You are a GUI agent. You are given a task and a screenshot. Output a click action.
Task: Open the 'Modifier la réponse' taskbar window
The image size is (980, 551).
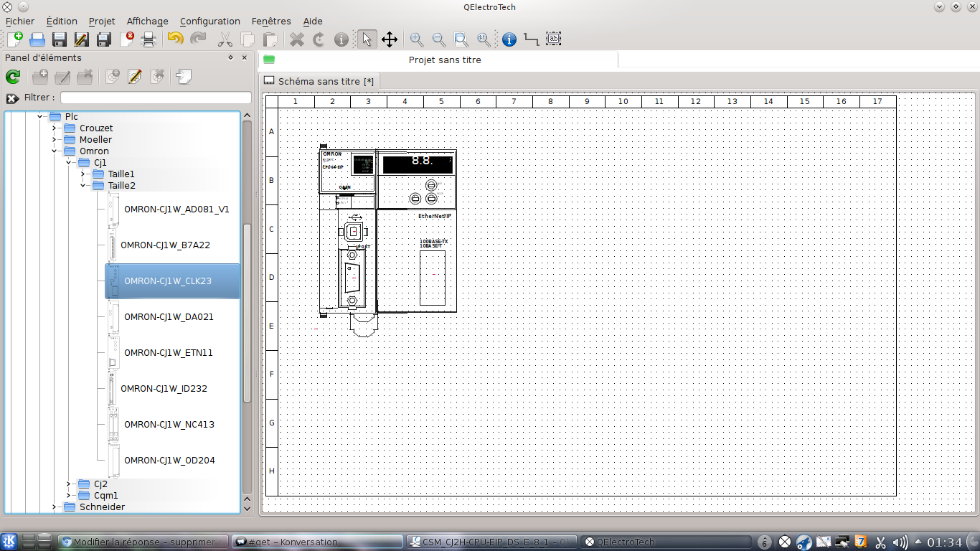coord(143,542)
